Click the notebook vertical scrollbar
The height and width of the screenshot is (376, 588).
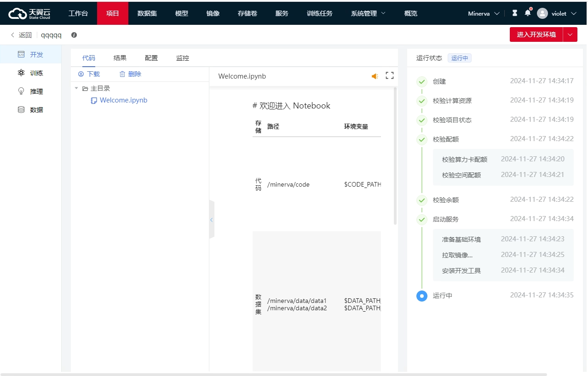pos(395,156)
